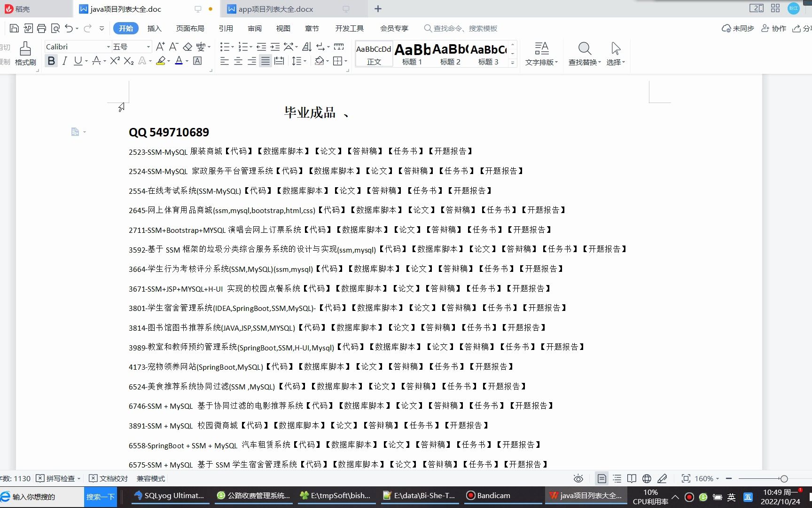Activate the ink annotation pen in status bar
The width and height of the screenshot is (812, 508).
(x=663, y=478)
